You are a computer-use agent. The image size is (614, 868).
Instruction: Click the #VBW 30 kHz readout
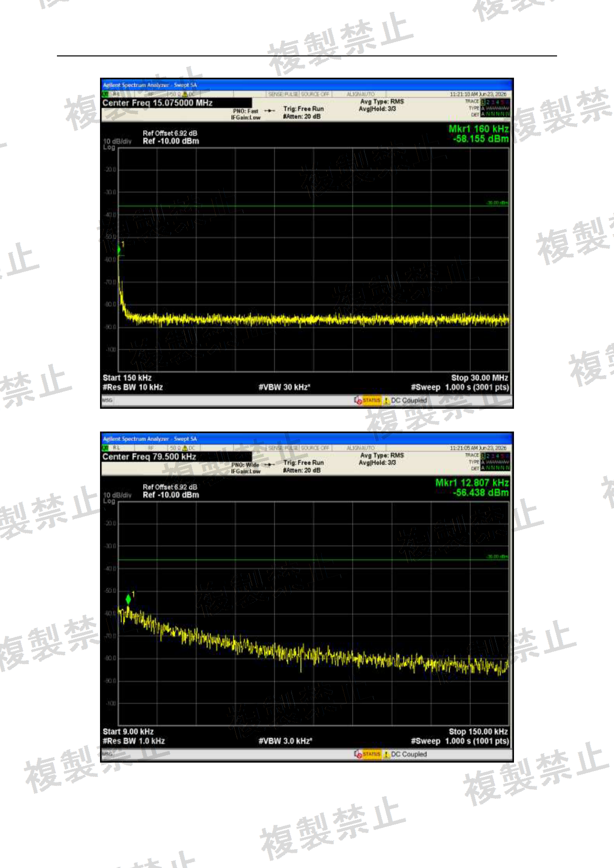point(284,387)
